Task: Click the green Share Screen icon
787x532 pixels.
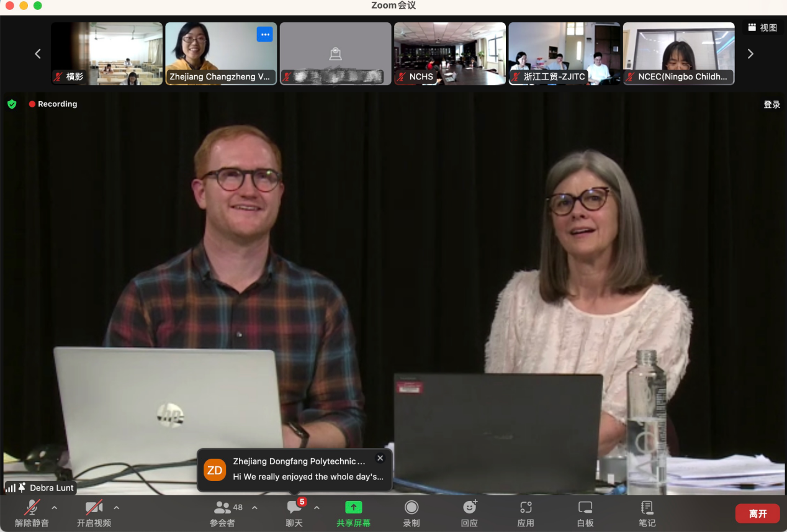Action: pyautogui.click(x=353, y=507)
